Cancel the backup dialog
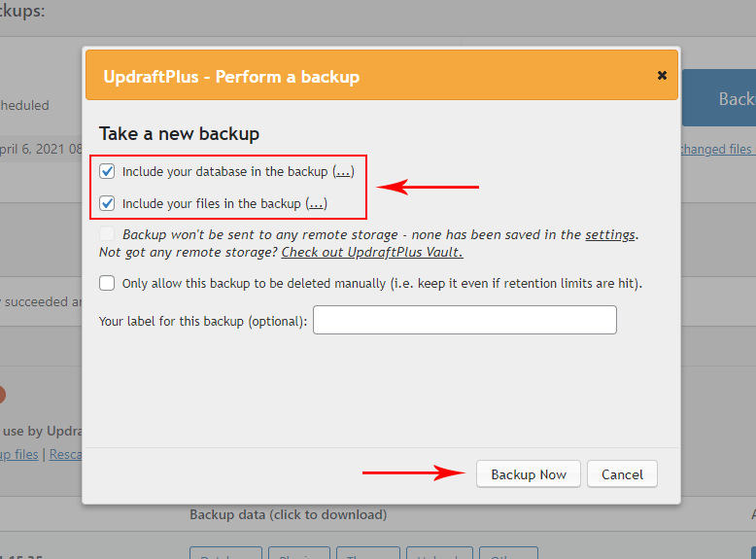 pyautogui.click(x=622, y=474)
